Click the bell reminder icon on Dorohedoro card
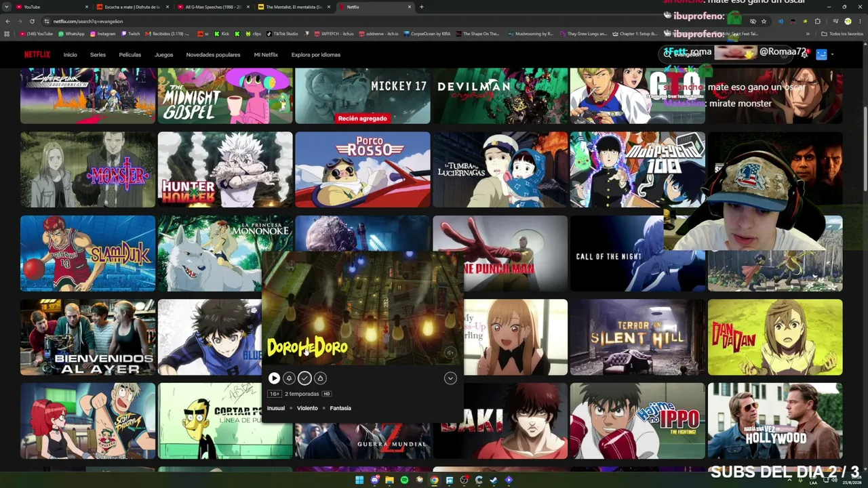 (289, 378)
